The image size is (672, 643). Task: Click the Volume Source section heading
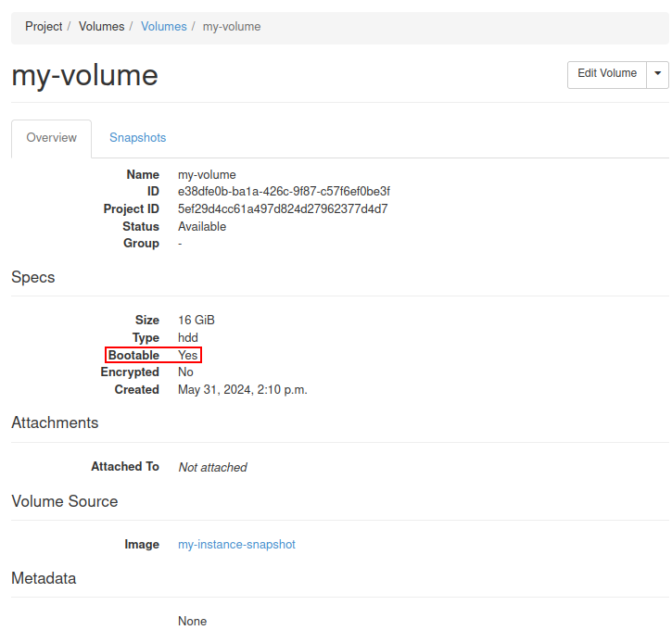pyautogui.click(x=65, y=501)
